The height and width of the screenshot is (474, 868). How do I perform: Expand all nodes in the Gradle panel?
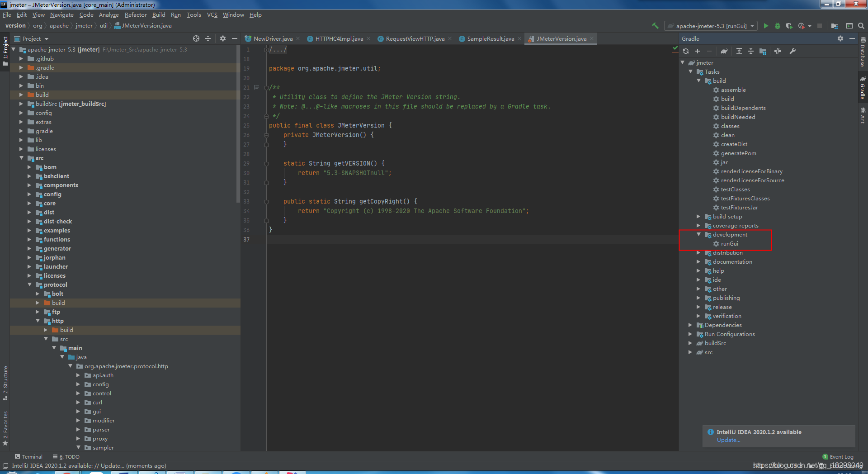click(x=739, y=51)
